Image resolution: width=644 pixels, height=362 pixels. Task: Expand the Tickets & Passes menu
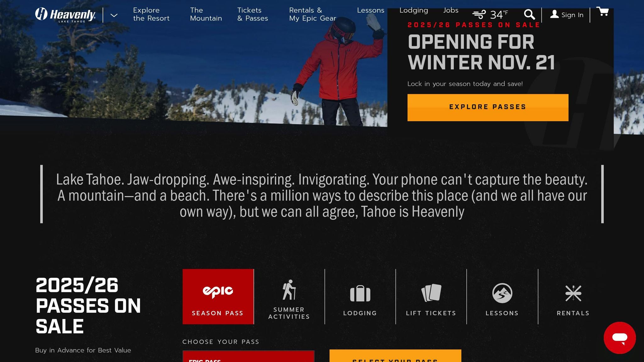(253, 14)
